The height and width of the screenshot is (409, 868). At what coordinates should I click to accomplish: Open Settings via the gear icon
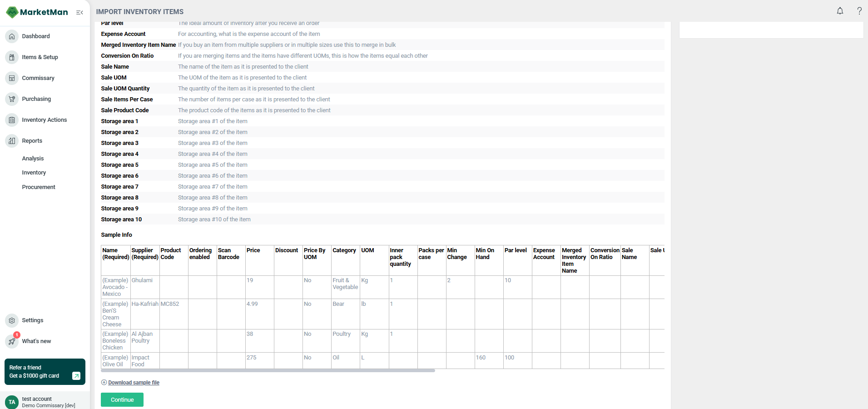pos(11,320)
